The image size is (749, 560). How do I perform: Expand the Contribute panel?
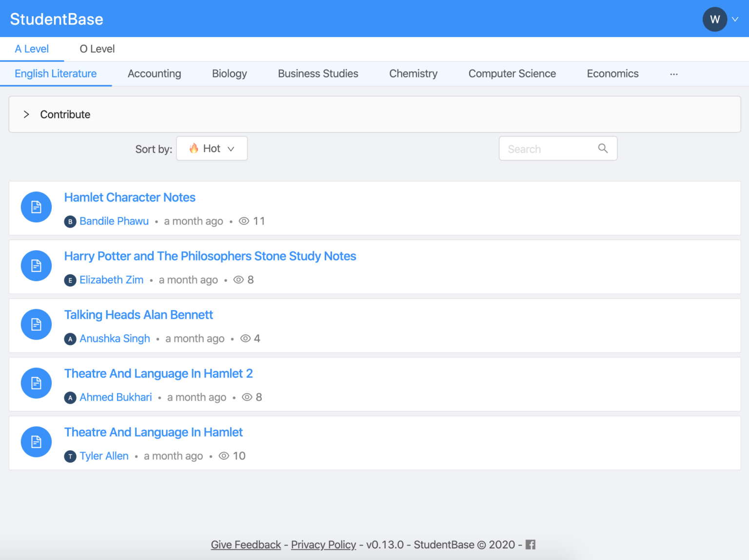point(27,114)
